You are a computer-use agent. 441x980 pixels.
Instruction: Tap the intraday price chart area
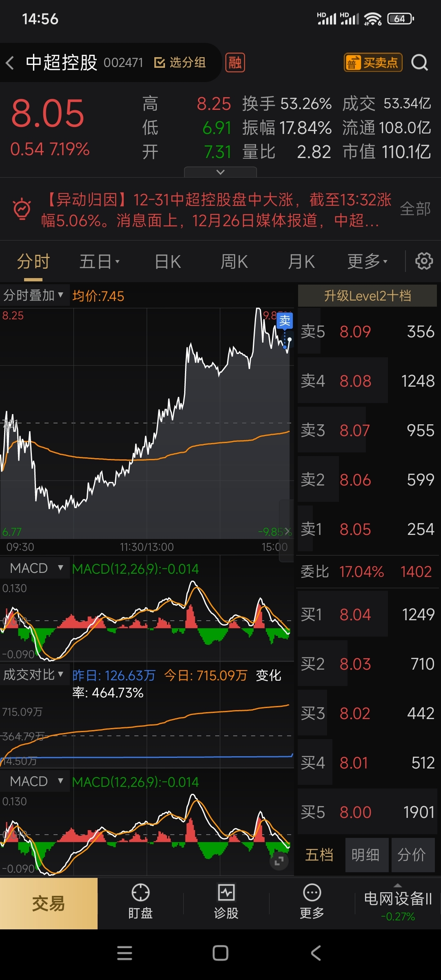point(147,423)
